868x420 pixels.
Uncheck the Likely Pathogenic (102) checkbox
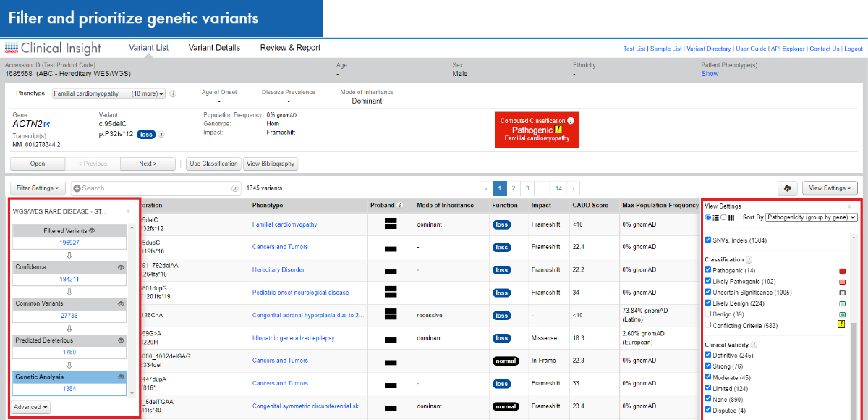coord(708,281)
